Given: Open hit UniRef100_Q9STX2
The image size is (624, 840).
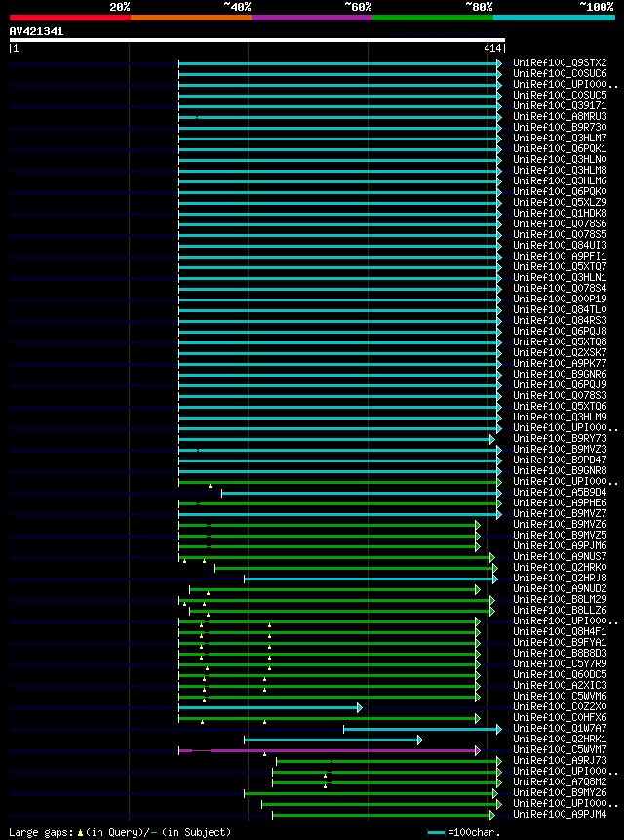Looking at the screenshot, I should pyautogui.click(x=560, y=62).
